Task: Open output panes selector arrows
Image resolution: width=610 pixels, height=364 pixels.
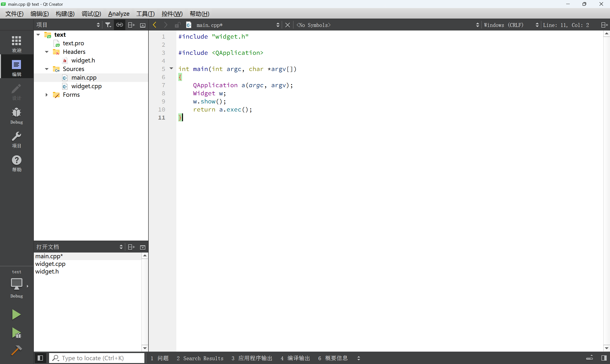Action: pyautogui.click(x=358, y=358)
